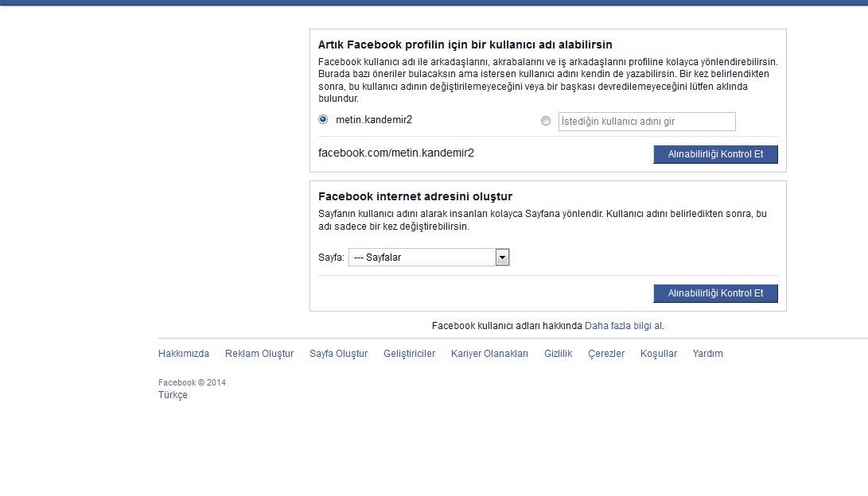Select the metin.kandemir2 username radio button
Viewport: 868px width, 496px height.
(x=323, y=119)
